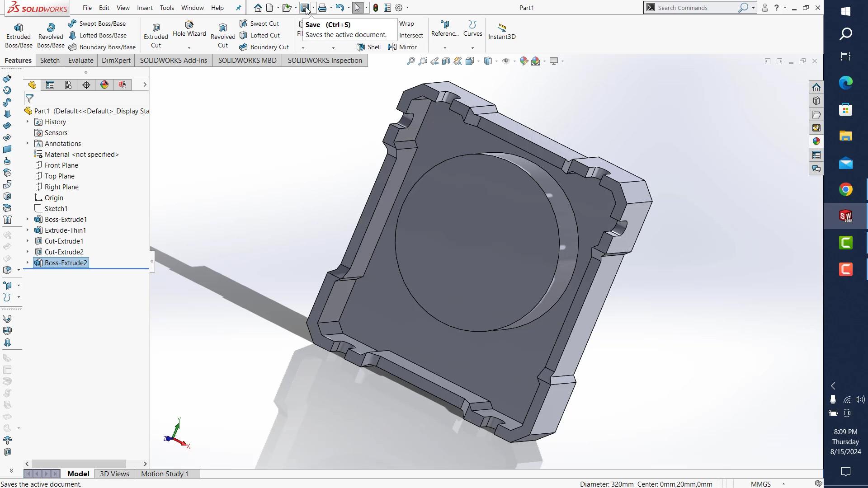Click the Rebuild traffic light icon
The height and width of the screenshot is (488, 868).
tap(375, 8)
